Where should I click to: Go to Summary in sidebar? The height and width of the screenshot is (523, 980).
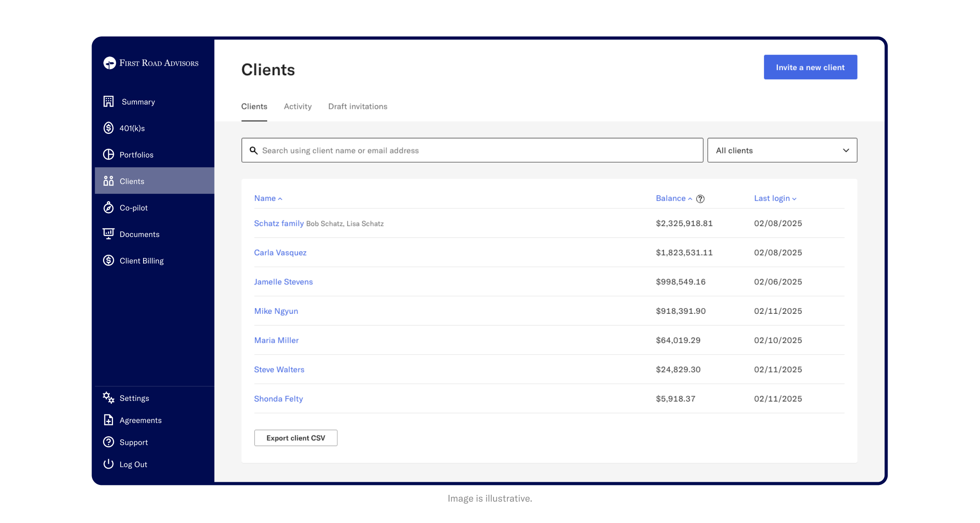click(x=138, y=102)
